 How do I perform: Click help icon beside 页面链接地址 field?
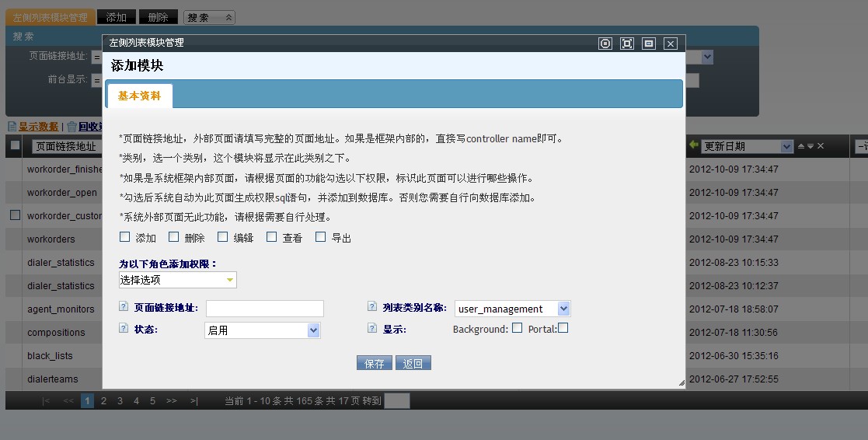[x=124, y=307]
